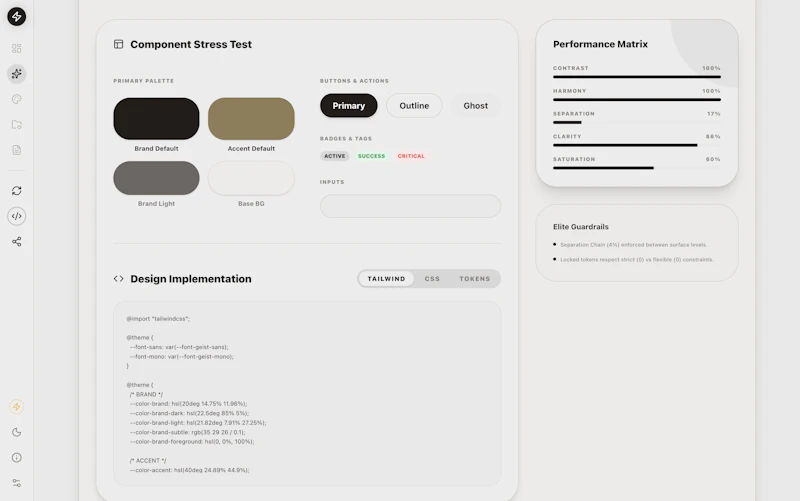Click the Clarity progress bar
800x501 pixels.
(x=637, y=145)
